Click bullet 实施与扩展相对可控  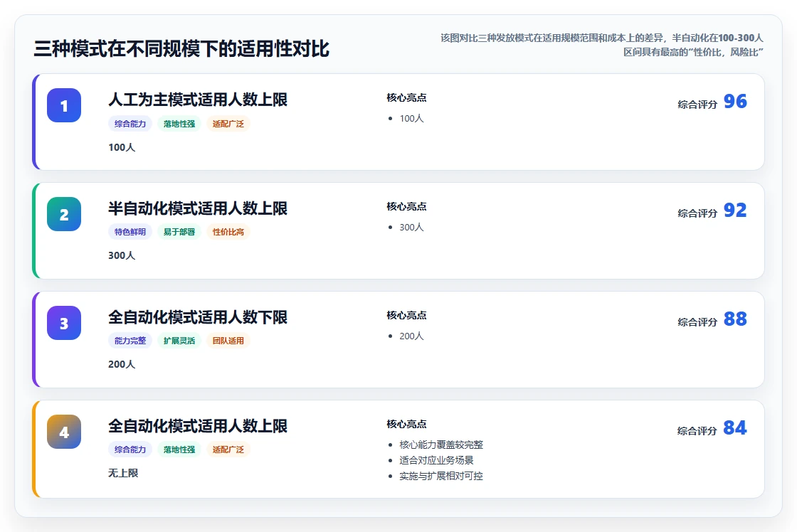(x=440, y=476)
